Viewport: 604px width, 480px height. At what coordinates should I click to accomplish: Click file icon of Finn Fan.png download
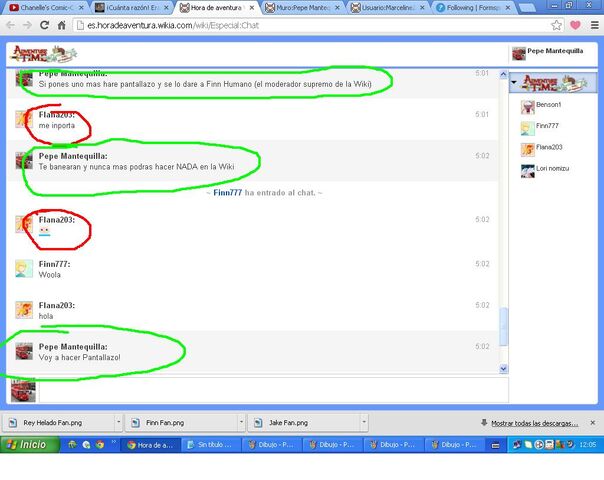click(135, 423)
